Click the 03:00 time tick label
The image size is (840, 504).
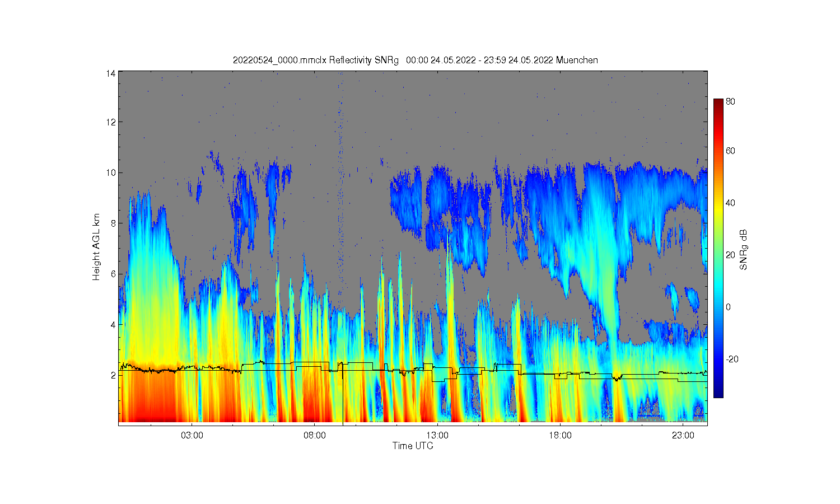pyautogui.click(x=192, y=436)
